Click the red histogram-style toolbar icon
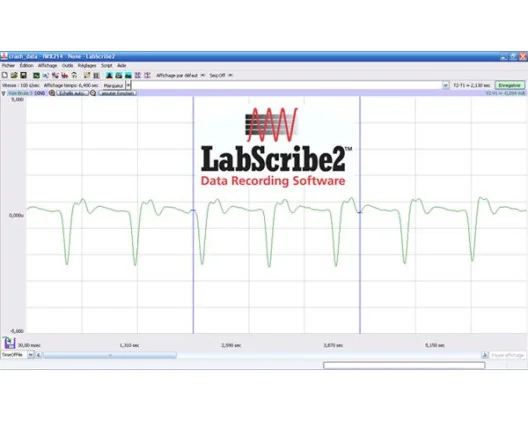Viewport: 528px width, 422px height. [x=64, y=75]
